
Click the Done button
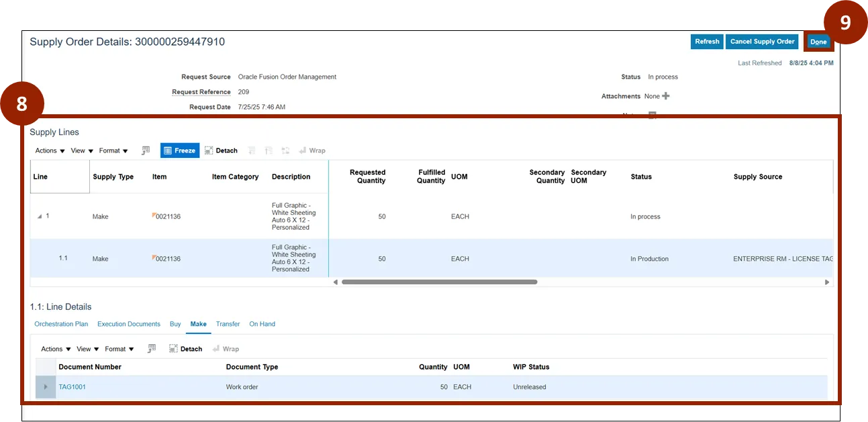(818, 42)
